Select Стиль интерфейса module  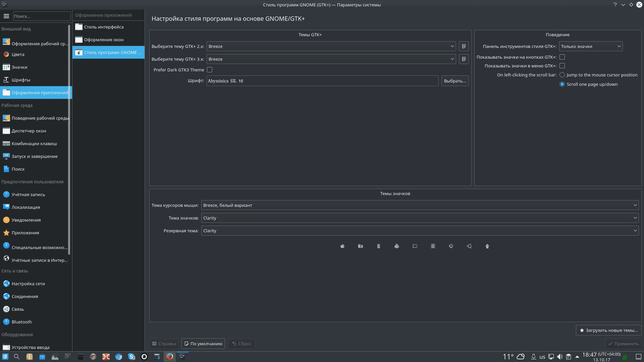tap(108, 27)
